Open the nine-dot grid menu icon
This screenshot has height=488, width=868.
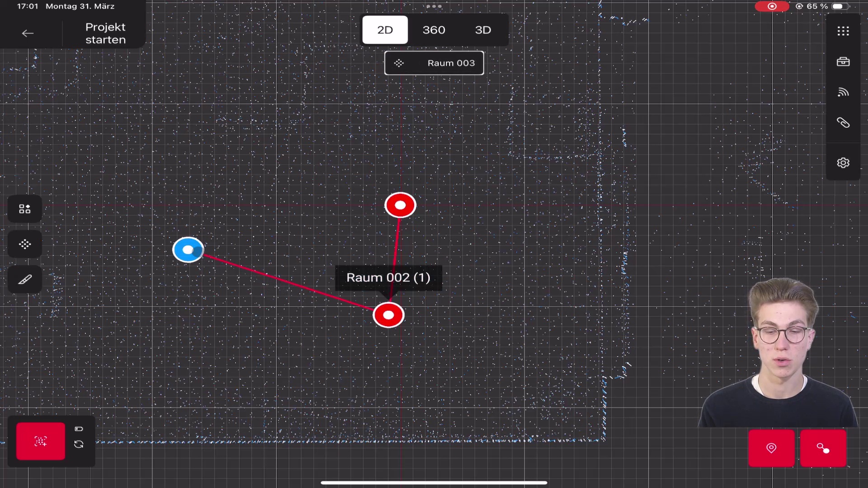pos(843,31)
